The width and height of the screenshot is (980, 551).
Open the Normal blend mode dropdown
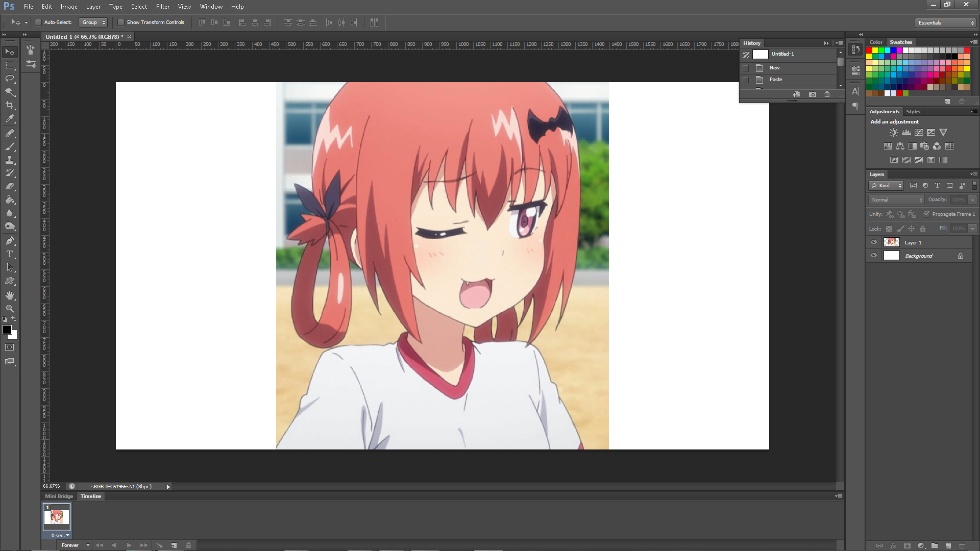pyautogui.click(x=896, y=200)
